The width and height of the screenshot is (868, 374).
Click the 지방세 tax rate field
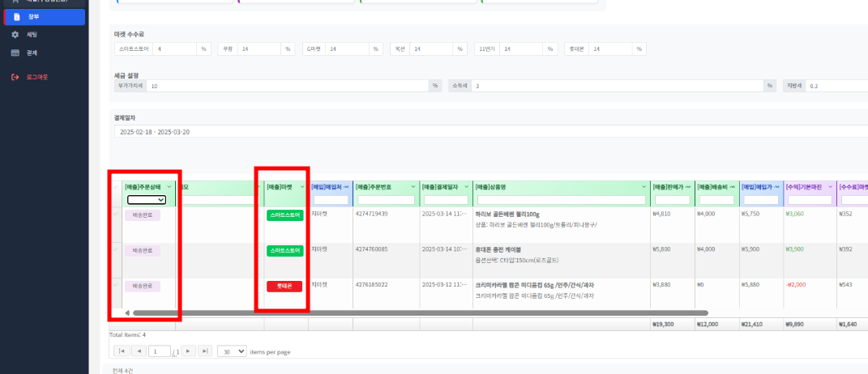point(836,87)
